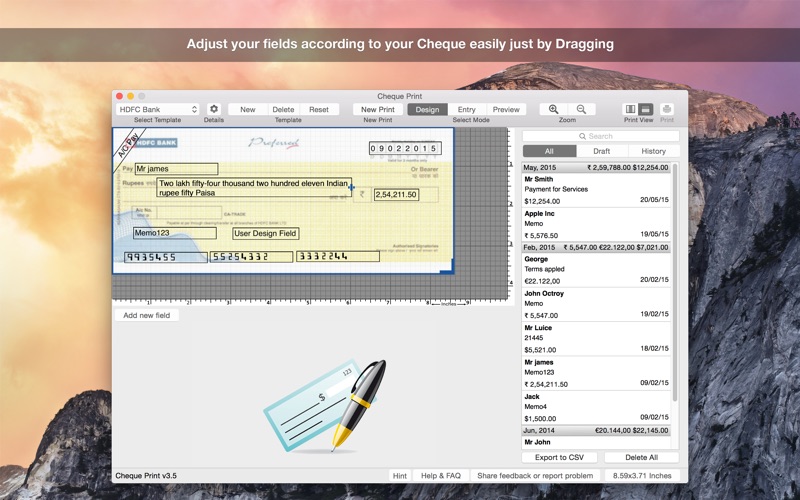Viewport: 800px width, 500px height.
Task: Click the A/C Pay crossing stamp
Action: 129,145
